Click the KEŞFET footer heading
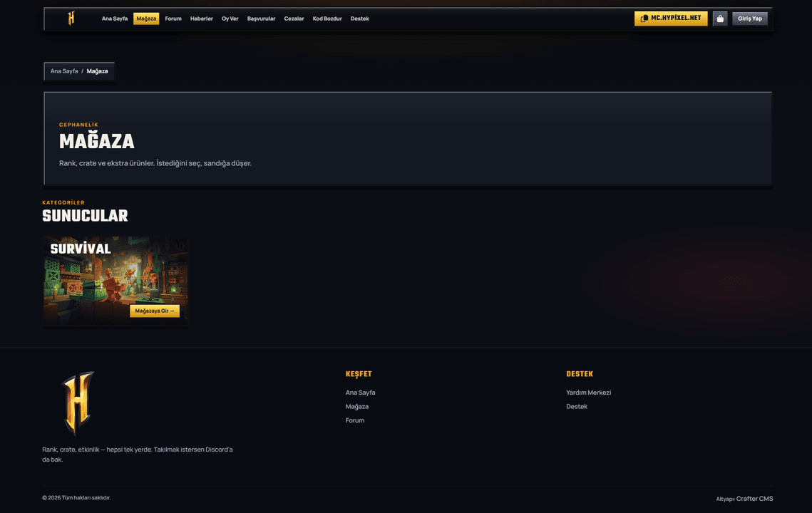This screenshot has width=812, height=513. [x=359, y=374]
